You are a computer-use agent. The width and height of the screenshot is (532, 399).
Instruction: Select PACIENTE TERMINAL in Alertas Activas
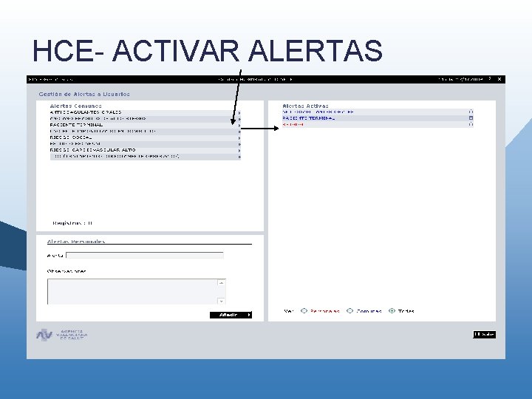point(309,118)
